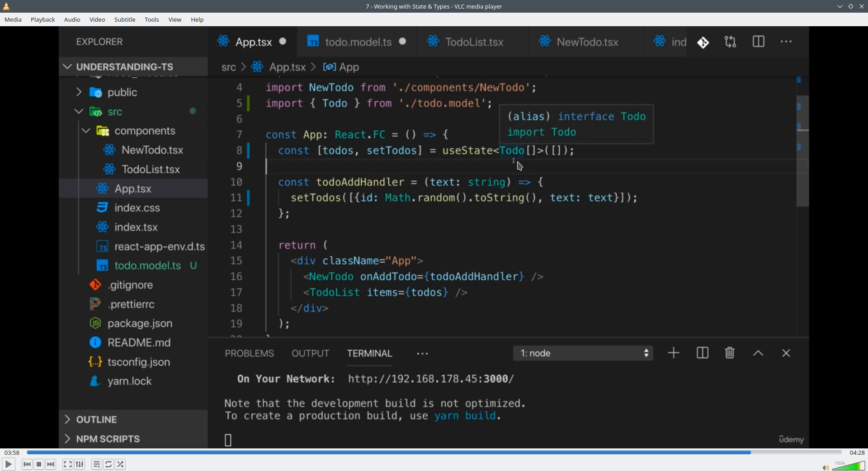Split the editor with the split icon
This screenshot has height=471, width=868.
759,42
